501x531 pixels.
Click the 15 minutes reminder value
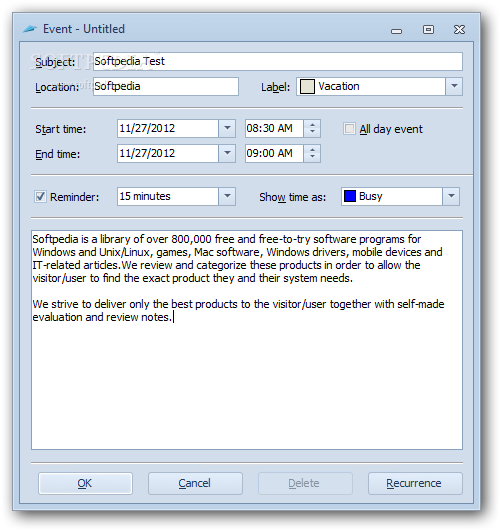[145, 196]
